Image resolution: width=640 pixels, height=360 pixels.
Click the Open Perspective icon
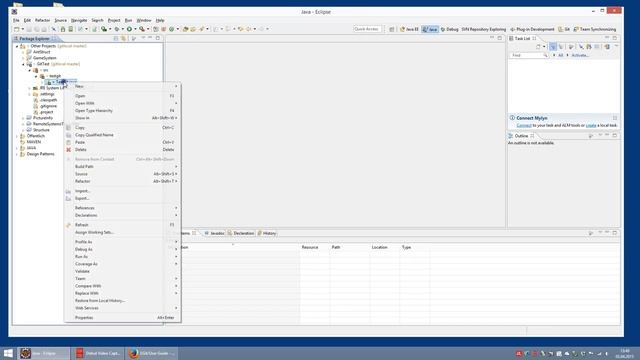click(x=392, y=29)
